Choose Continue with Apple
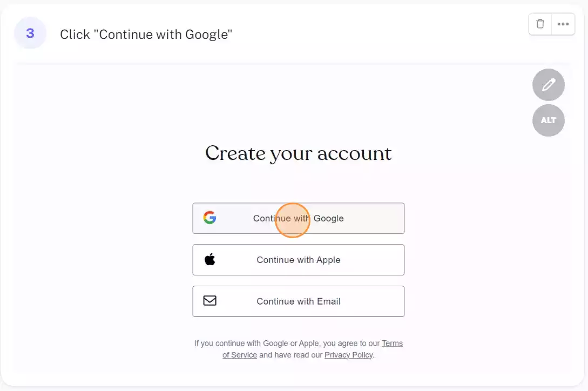This screenshot has width=588, height=391. pos(299,260)
